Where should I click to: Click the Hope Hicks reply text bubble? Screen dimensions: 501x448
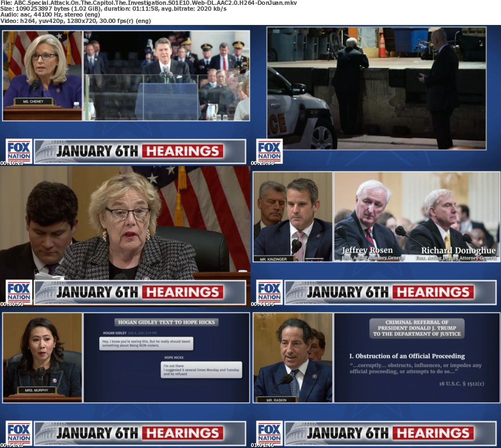[x=202, y=370]
